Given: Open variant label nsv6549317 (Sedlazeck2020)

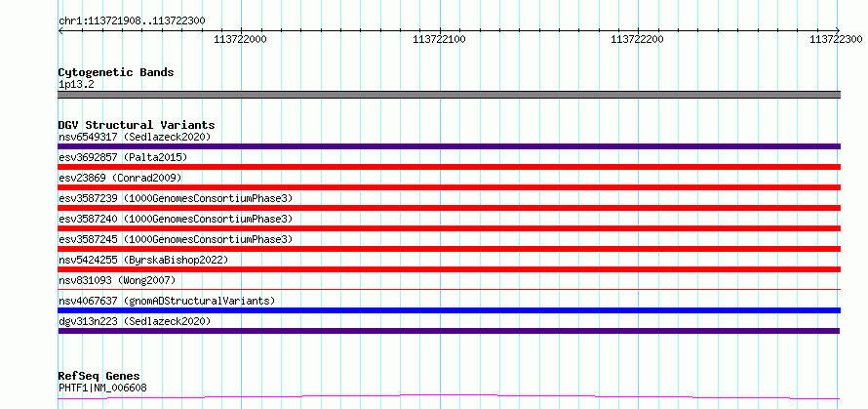Looking at the screenshot, I should 135,137.
